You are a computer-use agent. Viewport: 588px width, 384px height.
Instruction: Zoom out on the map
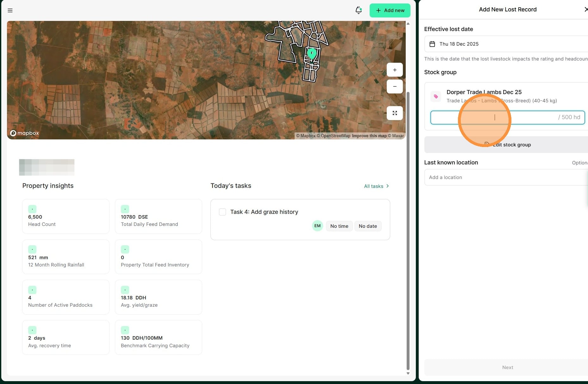tap(395, 86)
